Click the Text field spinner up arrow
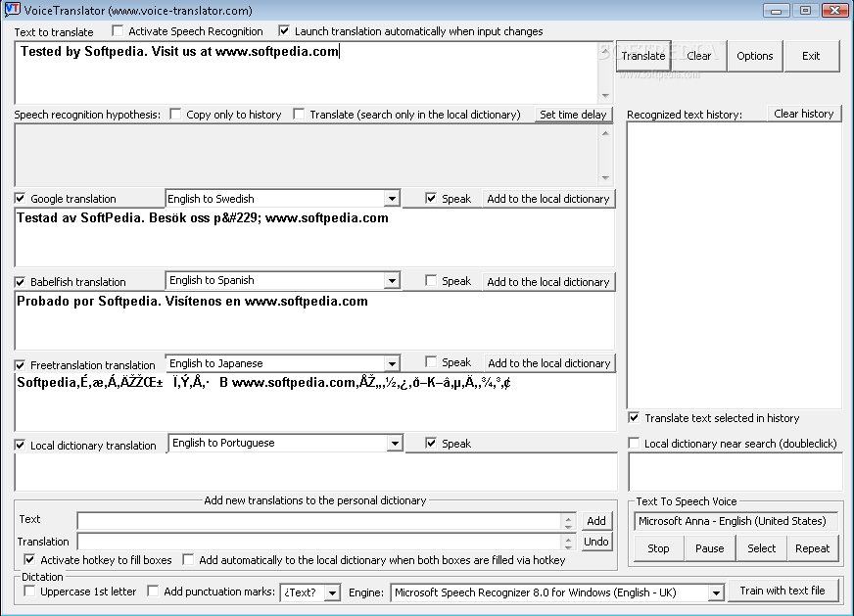This screenshot has width=854, height=616. 569,517
